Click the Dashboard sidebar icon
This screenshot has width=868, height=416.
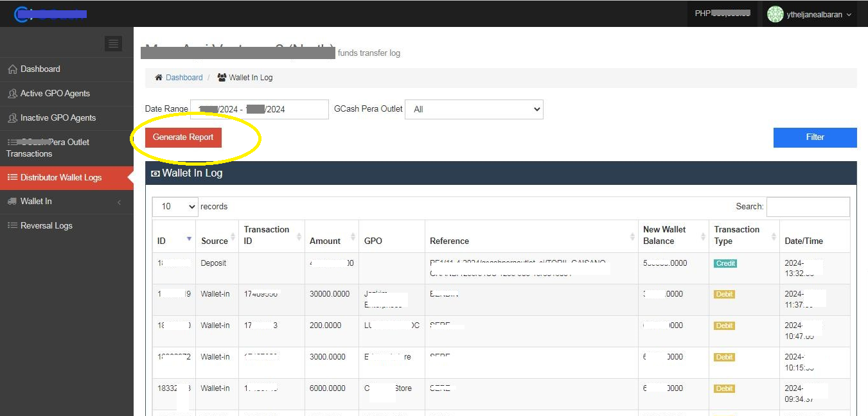coord(12,69)
